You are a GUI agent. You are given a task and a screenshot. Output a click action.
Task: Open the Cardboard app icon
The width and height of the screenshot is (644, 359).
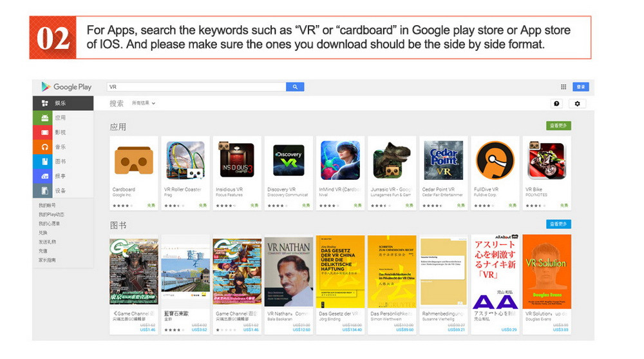[133, 160]
